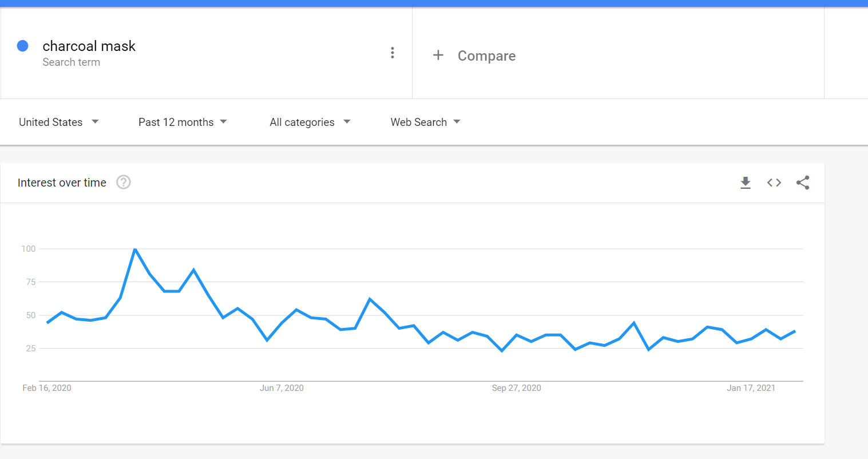Click the blue charcoal mask color dot
The width and height of the screenshot is (868, 459).
coord(23,46)
